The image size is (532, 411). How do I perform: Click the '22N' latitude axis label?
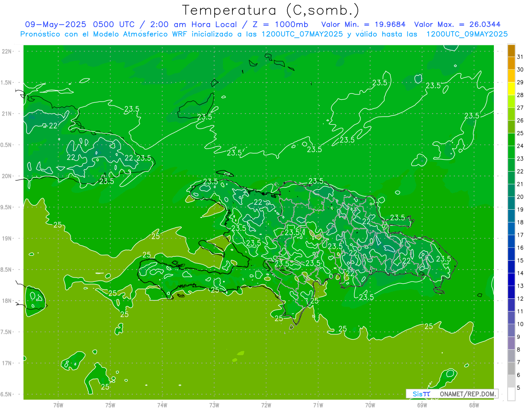pos(7,51)
